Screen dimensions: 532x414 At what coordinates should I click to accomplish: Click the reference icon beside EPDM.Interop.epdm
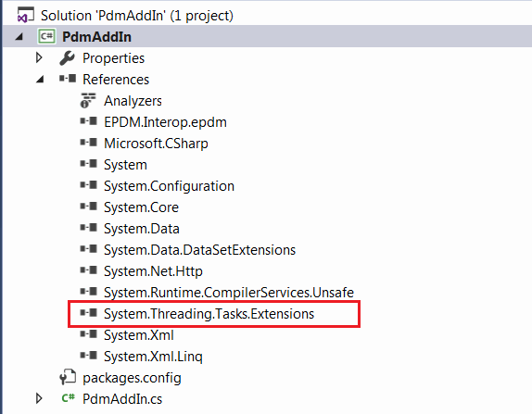[x=89, y=121]
